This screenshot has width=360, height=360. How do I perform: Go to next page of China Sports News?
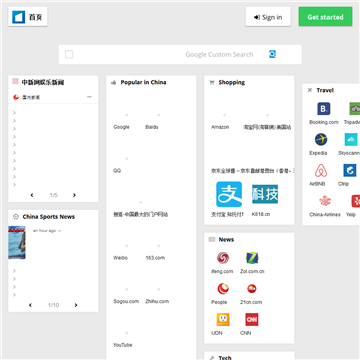tap(76, 305)
